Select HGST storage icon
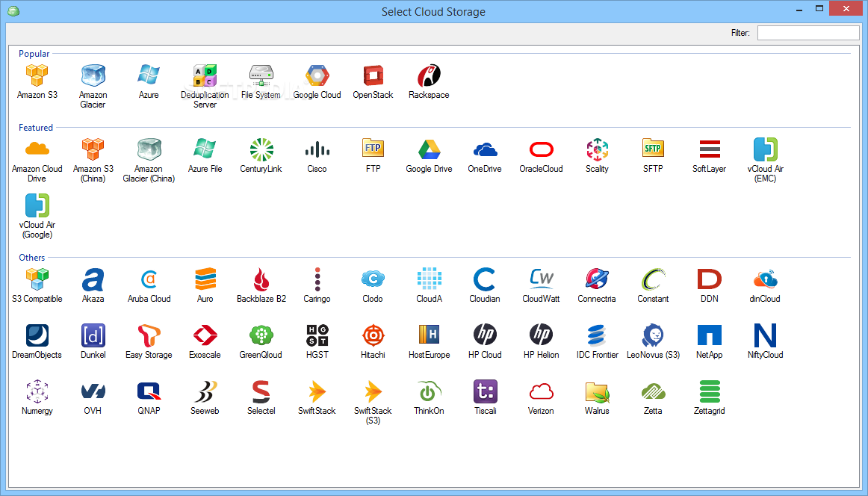This screenshot has width=868, height=496. pyautogui.click(x=317, y=335)
